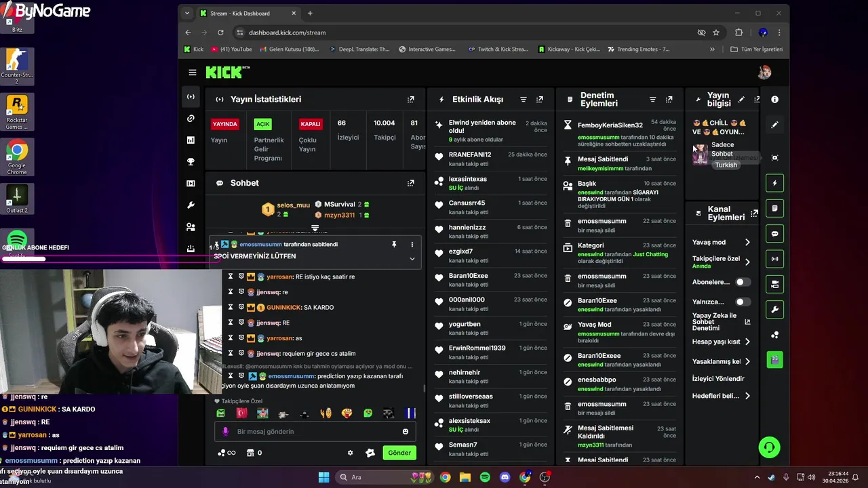Select the Stream (live broadcast) sidebar icon

point(191,97)
